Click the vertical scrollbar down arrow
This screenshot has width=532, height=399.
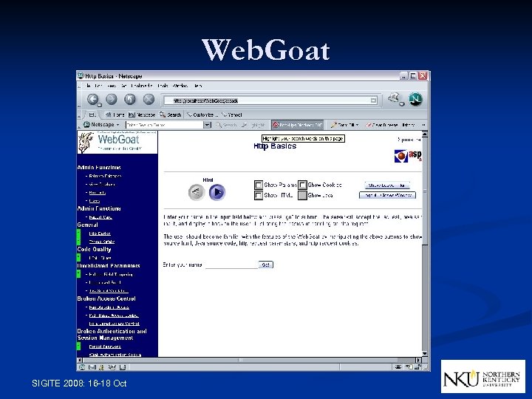point(424,354)
